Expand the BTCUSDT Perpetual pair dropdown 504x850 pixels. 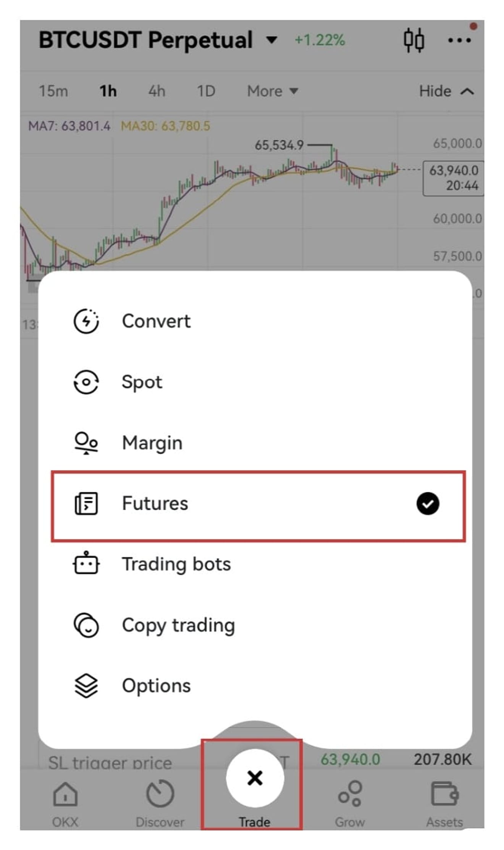[x=272, y=39]
